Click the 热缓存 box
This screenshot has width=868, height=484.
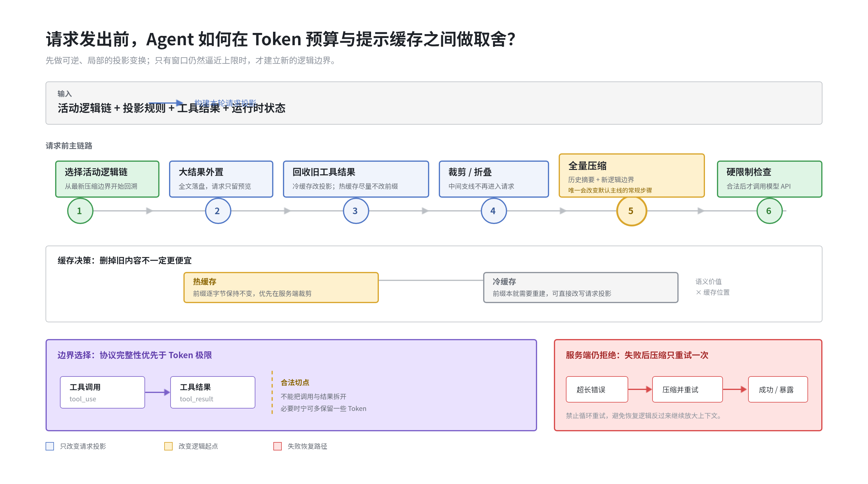tap(281, 287)
